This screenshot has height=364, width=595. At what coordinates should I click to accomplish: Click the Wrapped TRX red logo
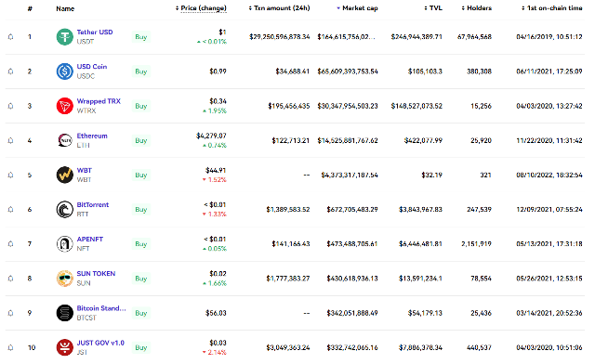pos(64,106)
